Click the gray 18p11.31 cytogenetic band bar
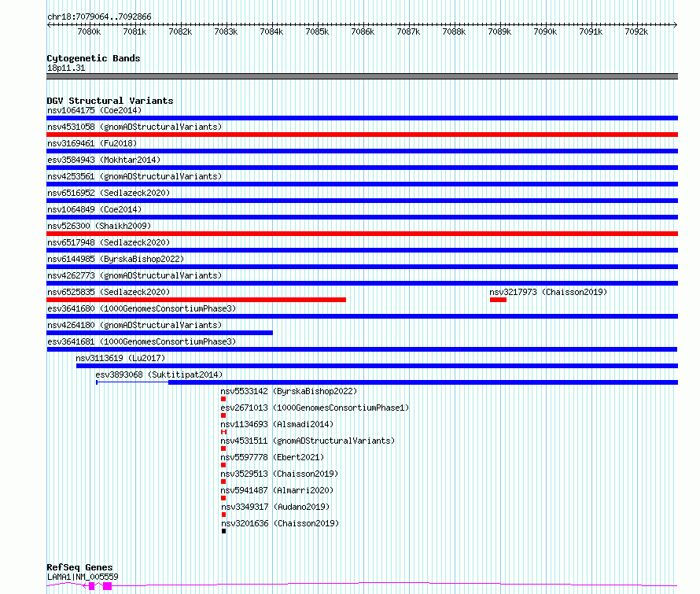Image resolution: width=700 pixels, height=594 pixels. [x=362, y=76]
